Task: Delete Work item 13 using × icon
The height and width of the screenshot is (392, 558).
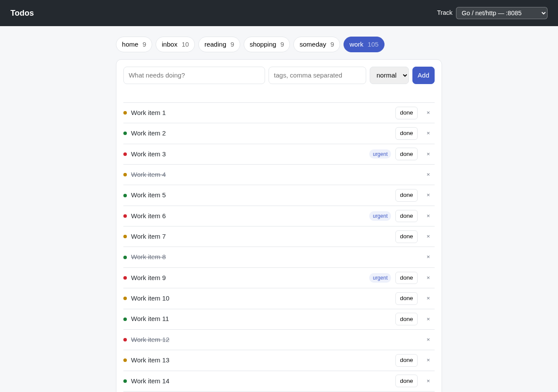Action: click(x=428, y=360)
